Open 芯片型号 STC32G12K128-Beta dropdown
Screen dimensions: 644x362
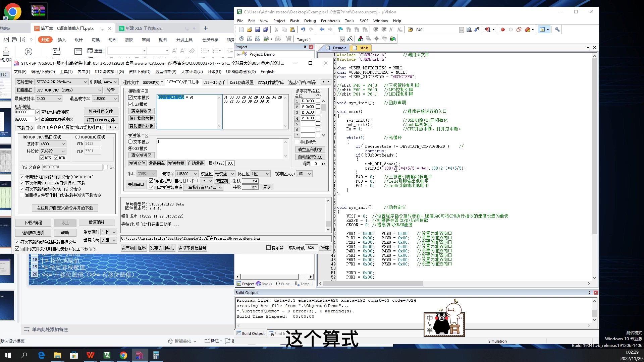(x=62, y=82)
